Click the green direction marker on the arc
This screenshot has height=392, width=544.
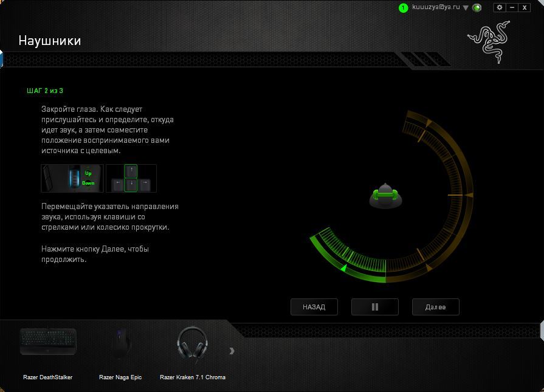[343, 267]
